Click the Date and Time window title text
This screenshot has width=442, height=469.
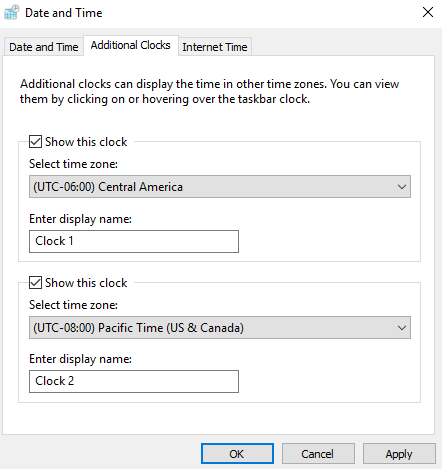tap(64, 13)
